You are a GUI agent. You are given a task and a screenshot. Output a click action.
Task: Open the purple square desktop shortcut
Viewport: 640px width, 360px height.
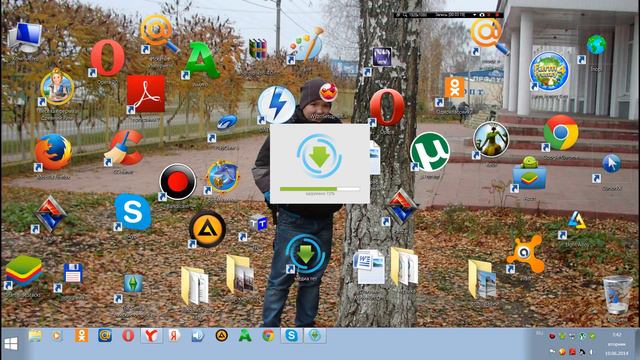(x=382, y=57)
